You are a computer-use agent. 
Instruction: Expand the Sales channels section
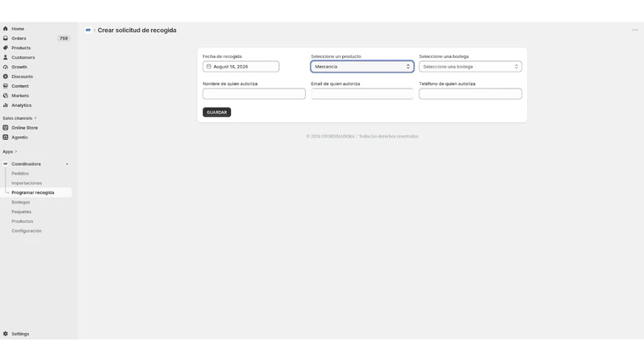[x=19, y=118]
